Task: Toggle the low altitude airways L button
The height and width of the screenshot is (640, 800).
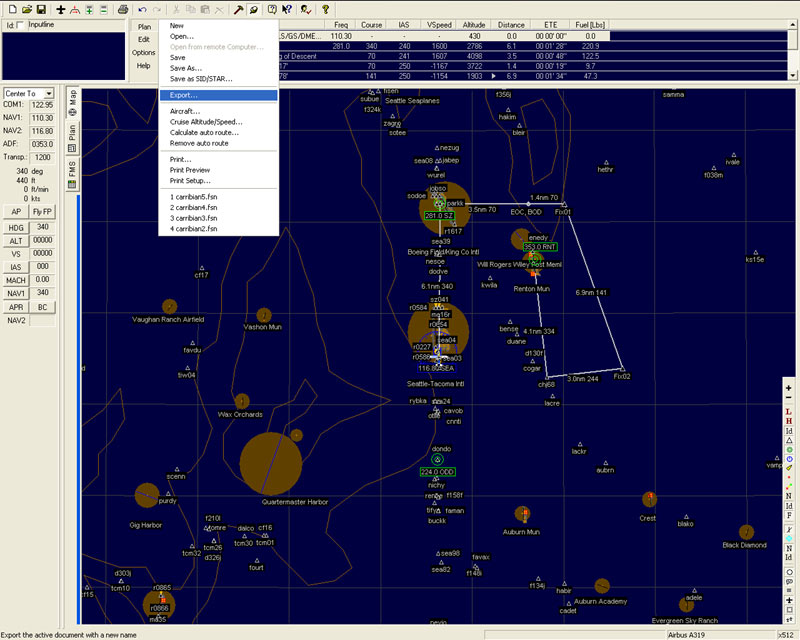Action: tap(789, 411)
